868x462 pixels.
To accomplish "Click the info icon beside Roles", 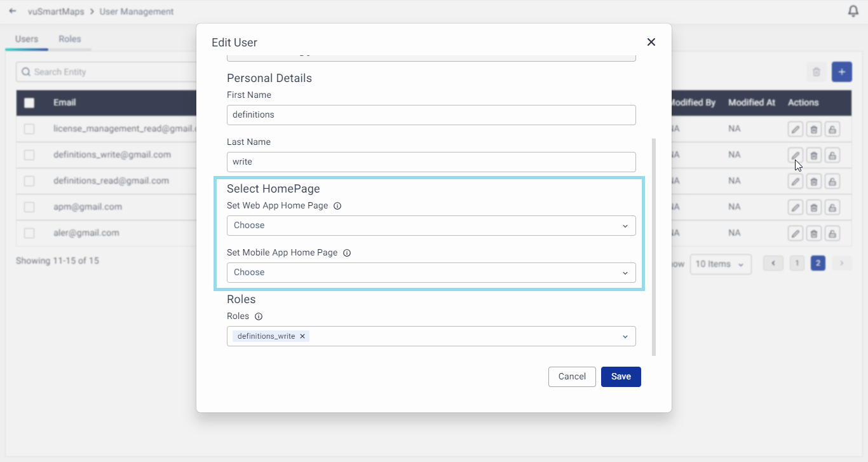I will pos(258,316).
